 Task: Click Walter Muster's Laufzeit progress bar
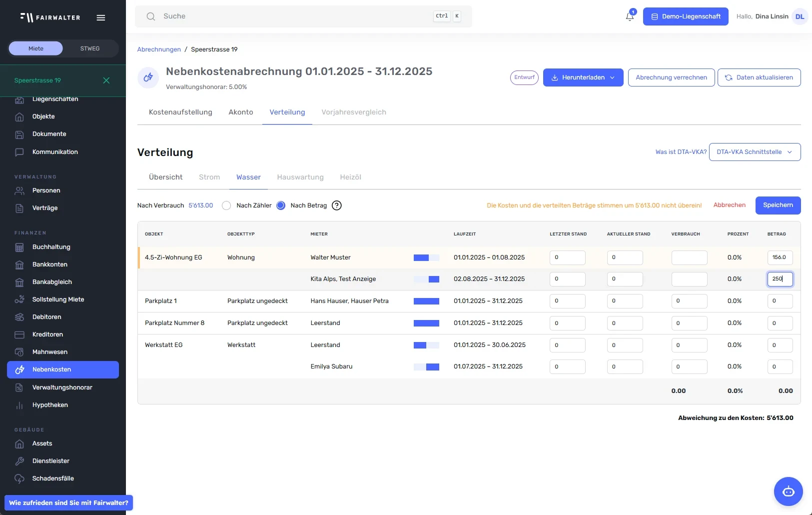point(426,257)
